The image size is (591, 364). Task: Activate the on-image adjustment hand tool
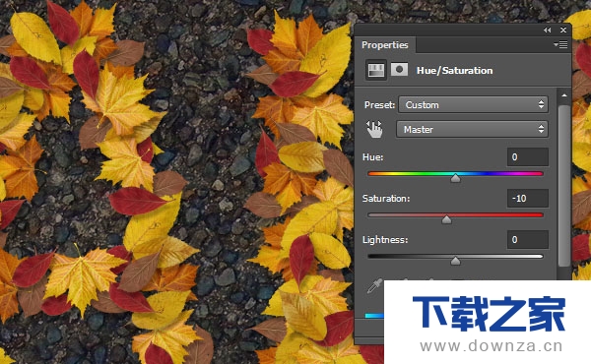tap(374, 129)
